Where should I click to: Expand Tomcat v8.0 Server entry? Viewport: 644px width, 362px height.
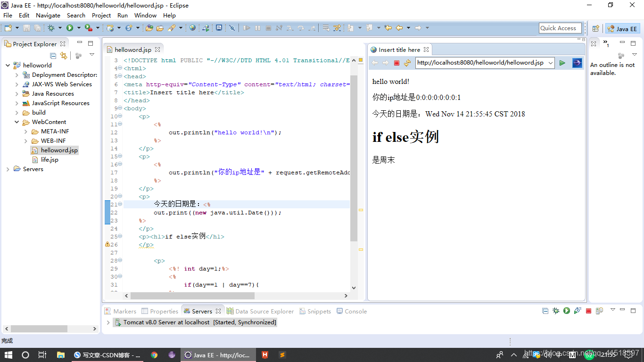tap(108, 322)
